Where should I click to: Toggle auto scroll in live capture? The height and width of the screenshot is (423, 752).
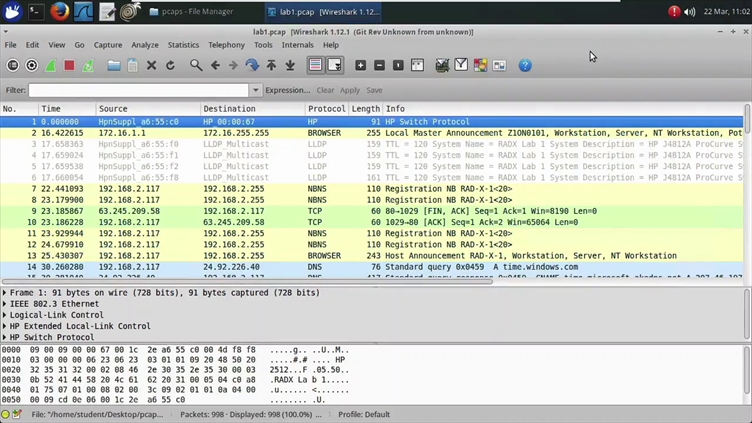pos(334,65)
